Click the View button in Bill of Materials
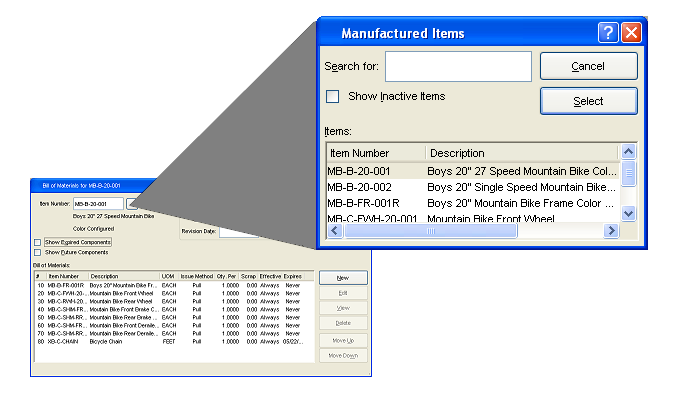Viewport: 680px width, 400px height. [x=343, y=308]
